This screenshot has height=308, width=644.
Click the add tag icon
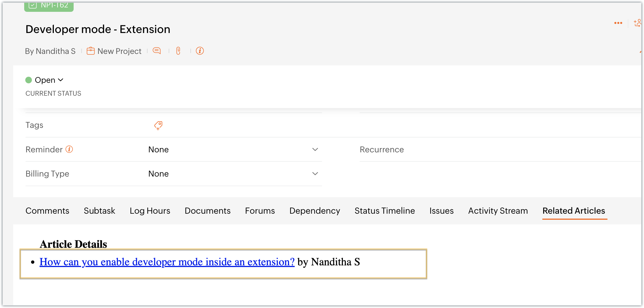[158, 125]
